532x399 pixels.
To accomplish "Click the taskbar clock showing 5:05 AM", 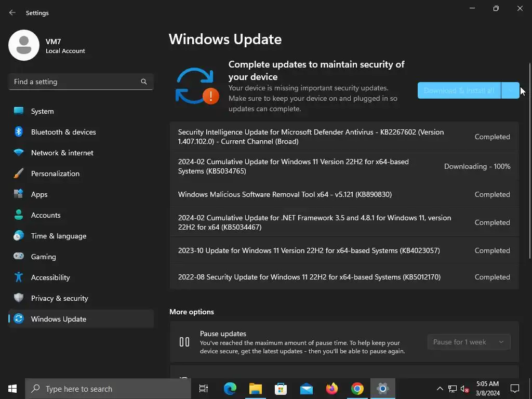I will [487, 389].
